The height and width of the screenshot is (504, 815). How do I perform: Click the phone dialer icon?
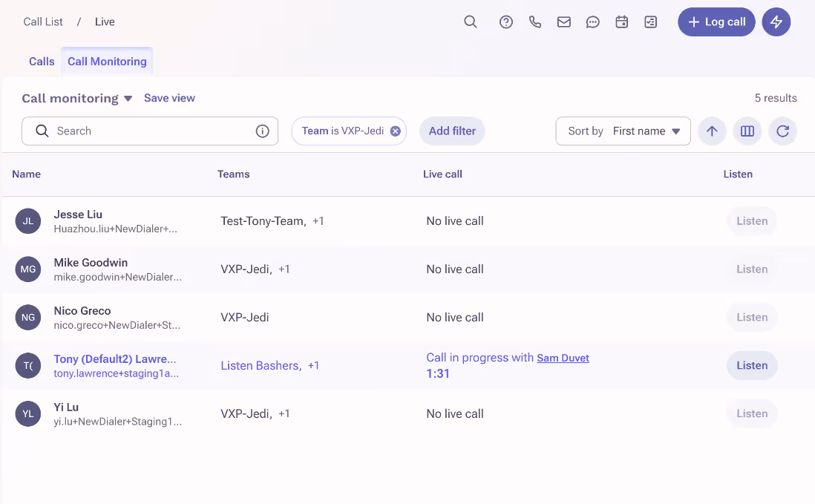(535, 22)
